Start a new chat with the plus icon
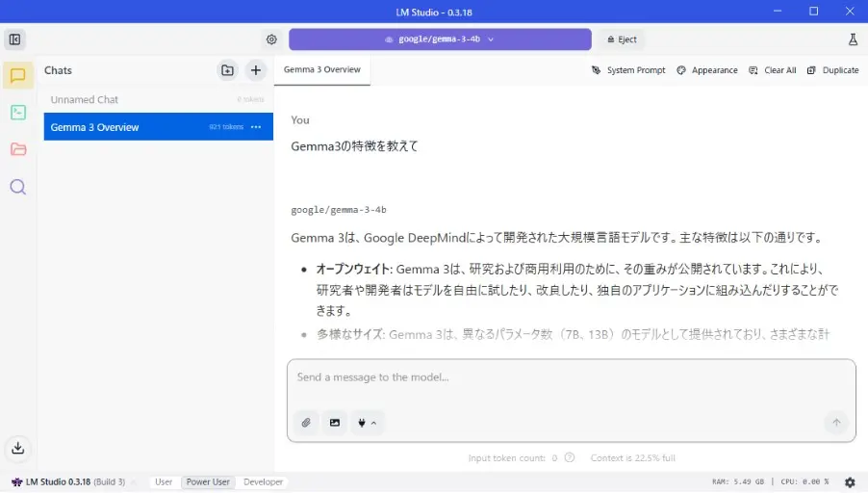The height and width of the screenshot is (493, 868). [256, 70]
